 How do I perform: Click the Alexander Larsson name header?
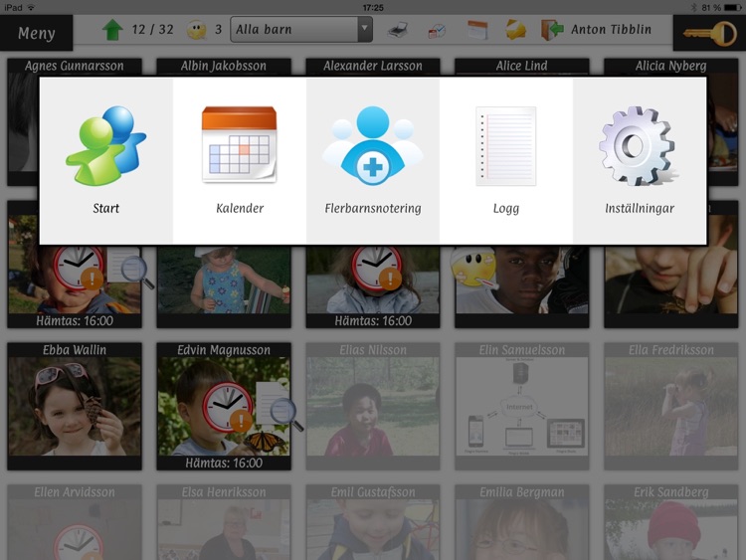tap(373, 66)
